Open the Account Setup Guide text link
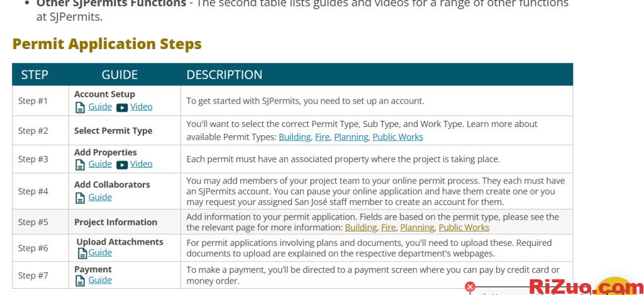The height and width of the screenshot is (295, 644). tap(100, 107)
